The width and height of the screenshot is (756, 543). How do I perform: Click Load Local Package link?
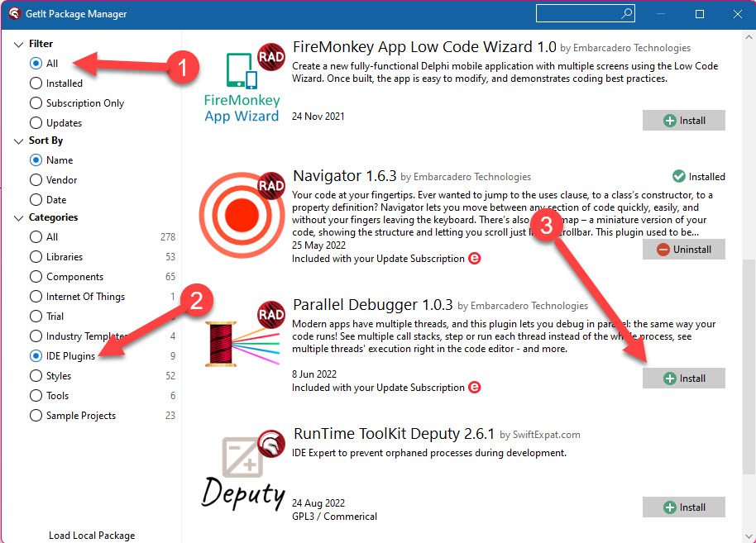[92, 535]
